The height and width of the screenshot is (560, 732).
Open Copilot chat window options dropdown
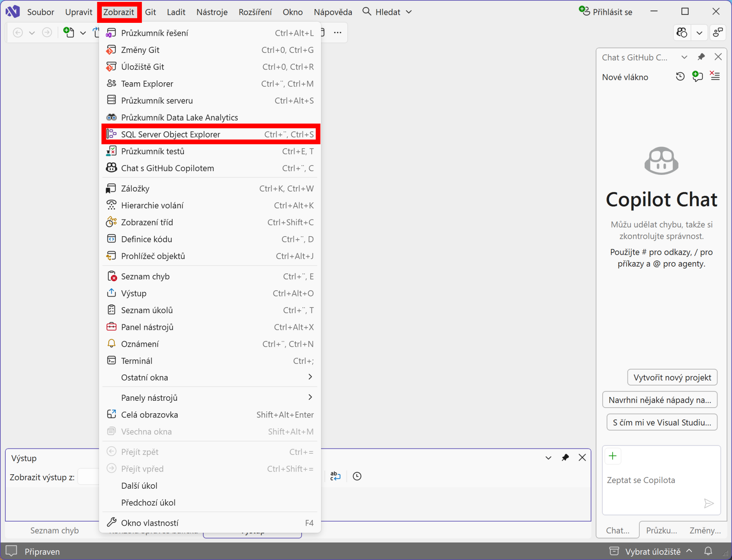click(684, 57)
